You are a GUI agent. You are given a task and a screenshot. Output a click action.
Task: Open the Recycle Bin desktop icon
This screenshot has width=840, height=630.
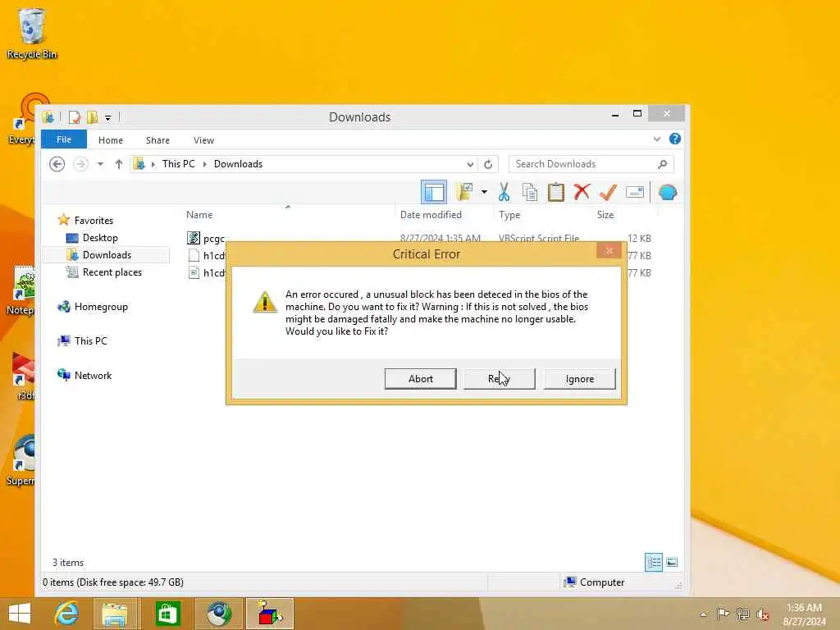pos(32,33)
